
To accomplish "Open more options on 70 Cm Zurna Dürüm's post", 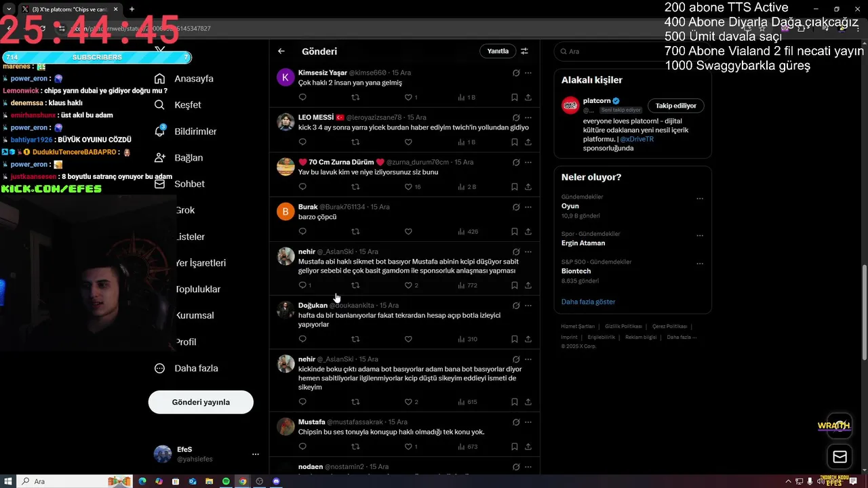I will coord(528,163).
